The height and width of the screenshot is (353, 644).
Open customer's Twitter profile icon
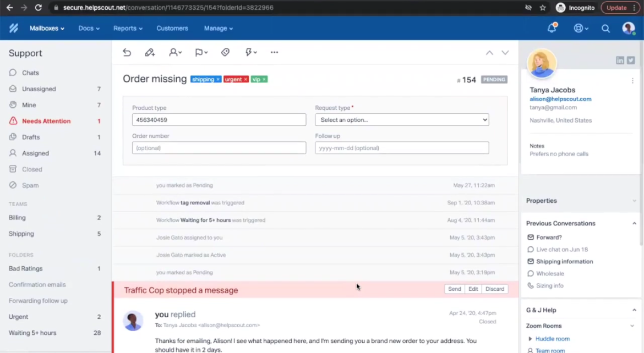[631, 60]
